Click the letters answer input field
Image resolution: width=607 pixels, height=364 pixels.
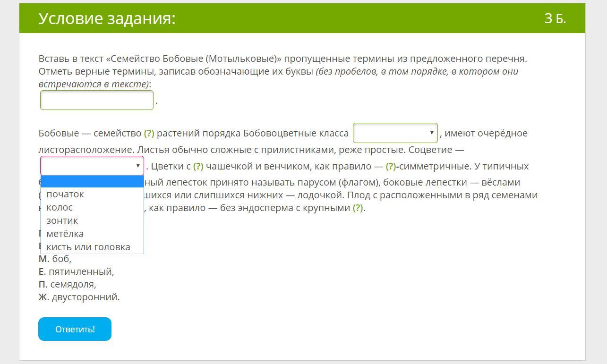pos(97,100)
